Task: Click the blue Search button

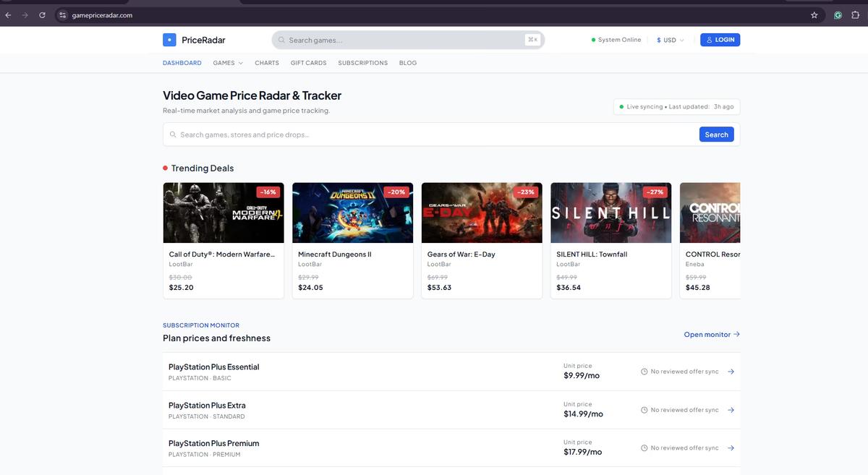Action: [x=716, y=134]
